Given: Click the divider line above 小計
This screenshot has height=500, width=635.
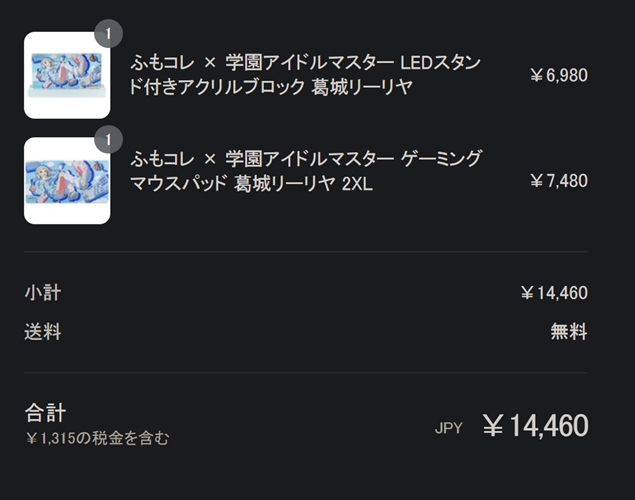Looking at the screenshot, I should [x=306, y=251].
